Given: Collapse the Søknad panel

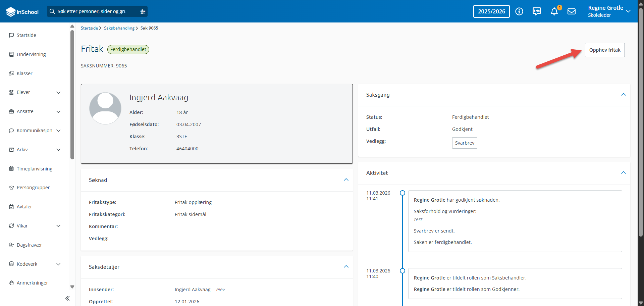Looking at the screenshot, I should (346, 180).
